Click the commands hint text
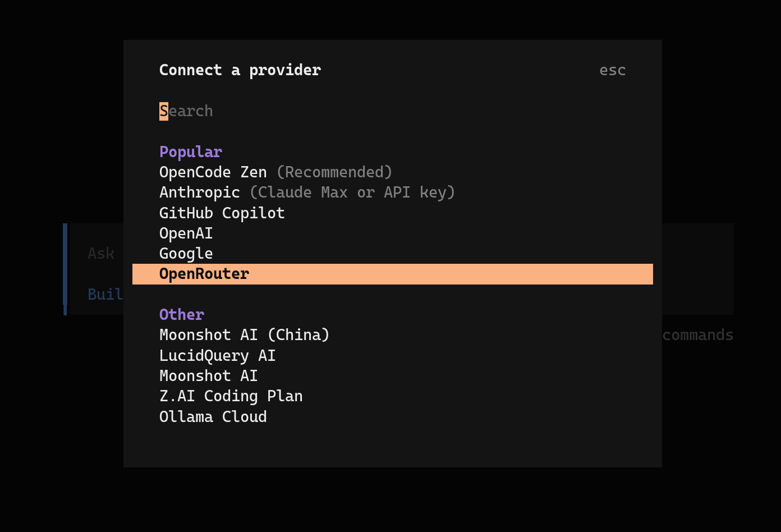This screenshot has width=781, height=532. click(x=698, y=335)
